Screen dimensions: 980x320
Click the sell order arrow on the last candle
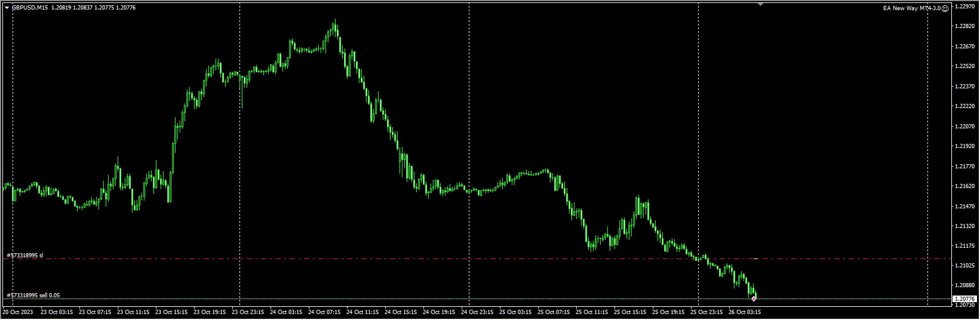click(x=754, y=299)
